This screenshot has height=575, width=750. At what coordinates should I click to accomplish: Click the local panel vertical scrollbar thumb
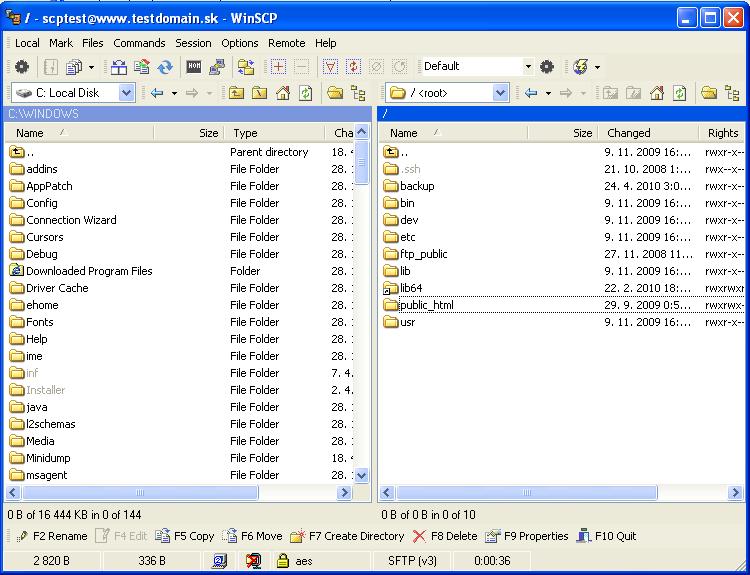point(362,162)
